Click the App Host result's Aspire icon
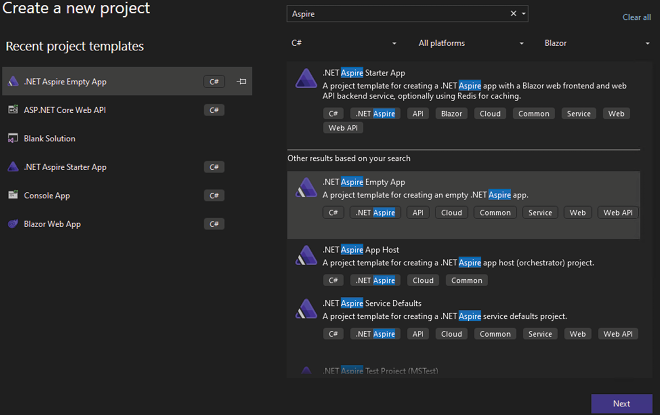This screenshot has width=660, height=415. click(306, 255)
